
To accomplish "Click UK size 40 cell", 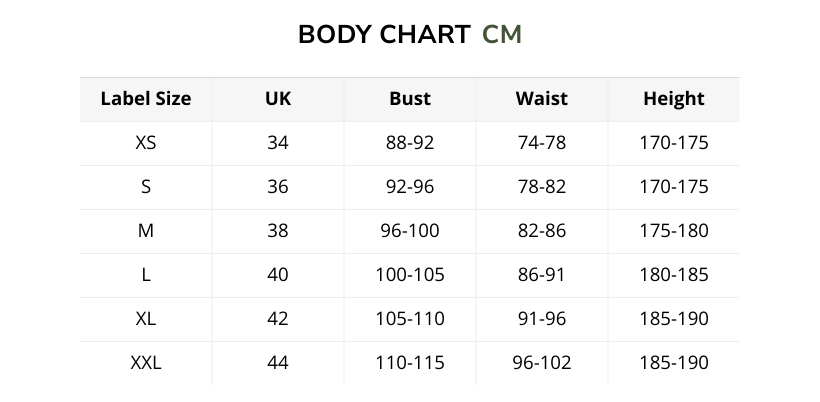I will (278, 275).
